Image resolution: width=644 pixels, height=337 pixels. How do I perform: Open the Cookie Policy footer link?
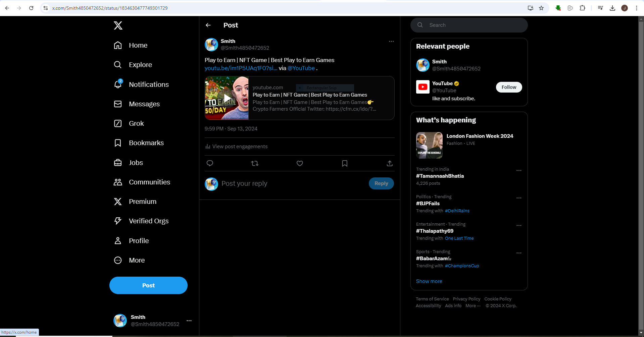pyautogui.click(x=498, y=299)
